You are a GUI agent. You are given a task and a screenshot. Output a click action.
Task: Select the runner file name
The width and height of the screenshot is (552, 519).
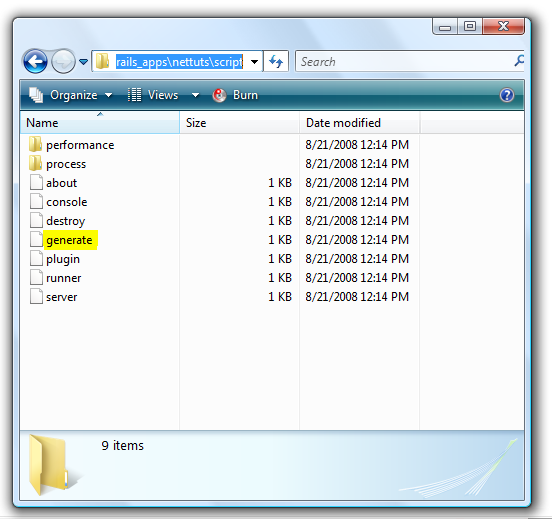(63, 278)
